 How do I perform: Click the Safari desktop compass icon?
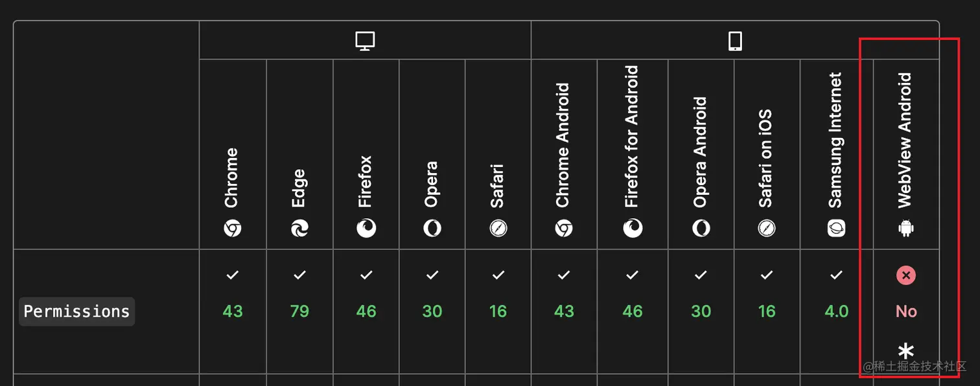click(x=498, y=228)
